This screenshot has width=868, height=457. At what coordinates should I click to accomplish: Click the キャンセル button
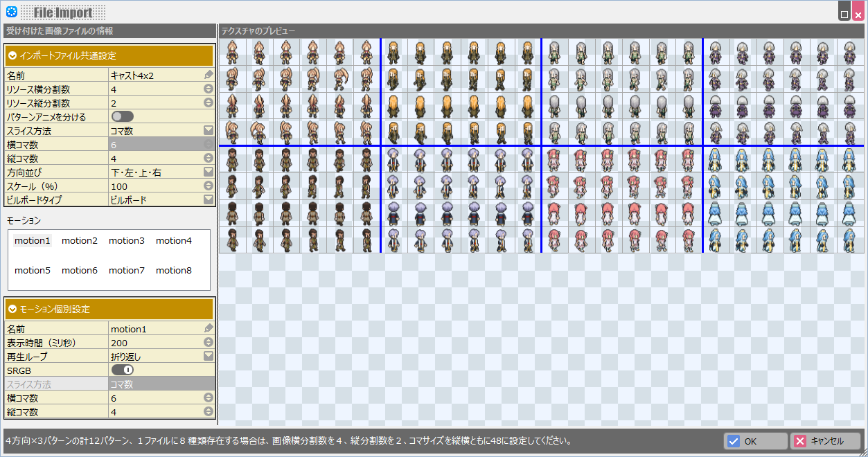[x=826, y=441]
